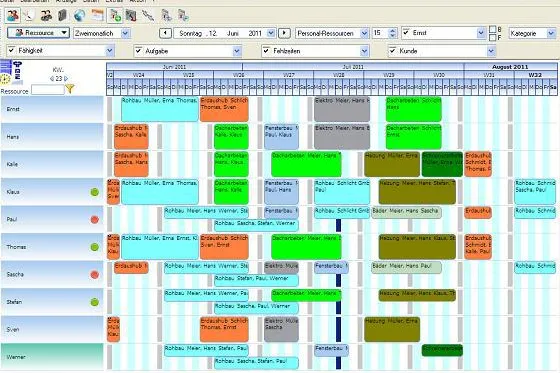Click the dark book icon in toolbar
The height and width of the screenshot is (373, 560).
tap(62, 15)
